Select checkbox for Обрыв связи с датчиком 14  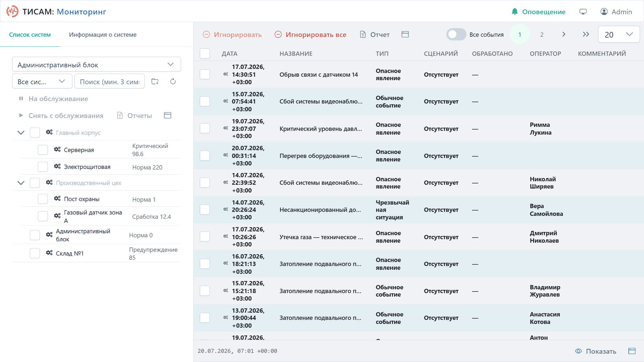pos(205,74)
